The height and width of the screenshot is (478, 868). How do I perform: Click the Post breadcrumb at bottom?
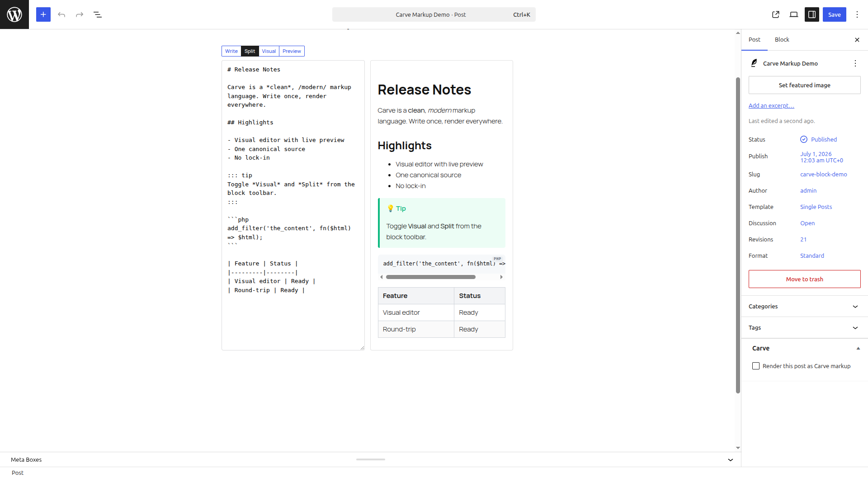pos(18,473)
